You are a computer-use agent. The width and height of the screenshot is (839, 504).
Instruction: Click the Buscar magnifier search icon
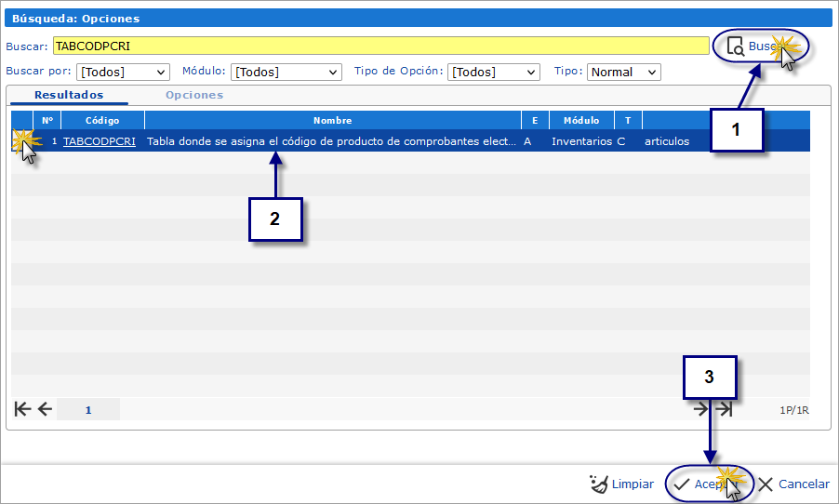coord(735,46)
